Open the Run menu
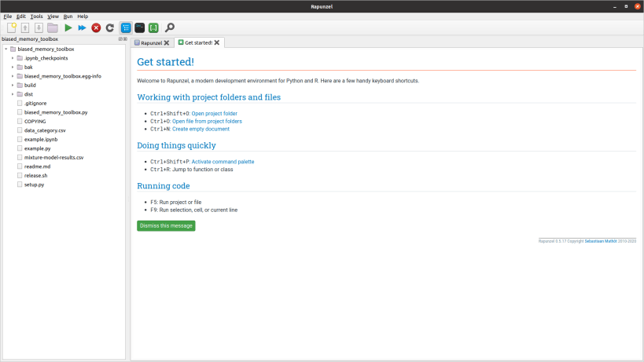This screenshot has width=644, height=362. 68,16
